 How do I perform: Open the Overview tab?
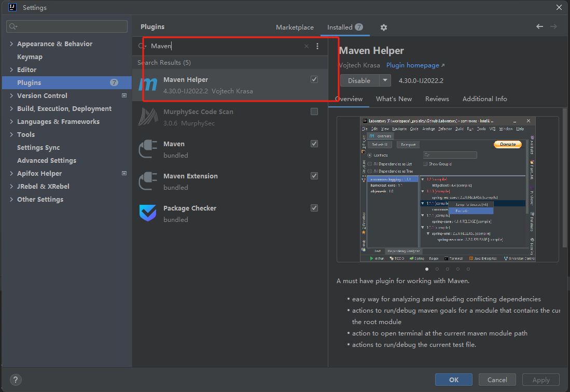point(349,99)
